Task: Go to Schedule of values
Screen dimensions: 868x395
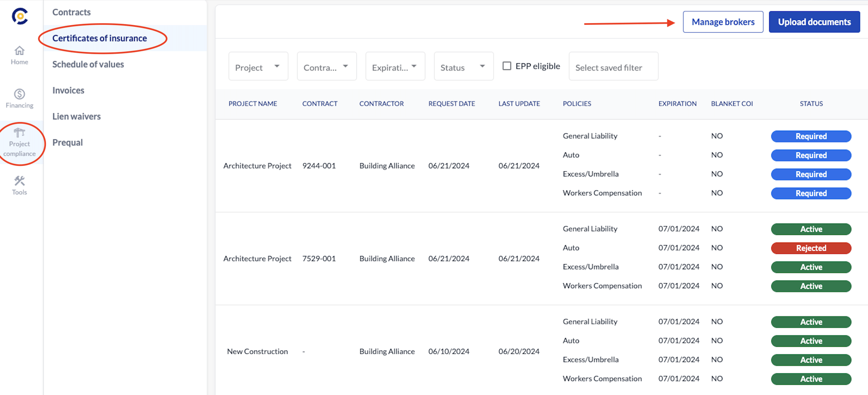Action: [88, 64]
